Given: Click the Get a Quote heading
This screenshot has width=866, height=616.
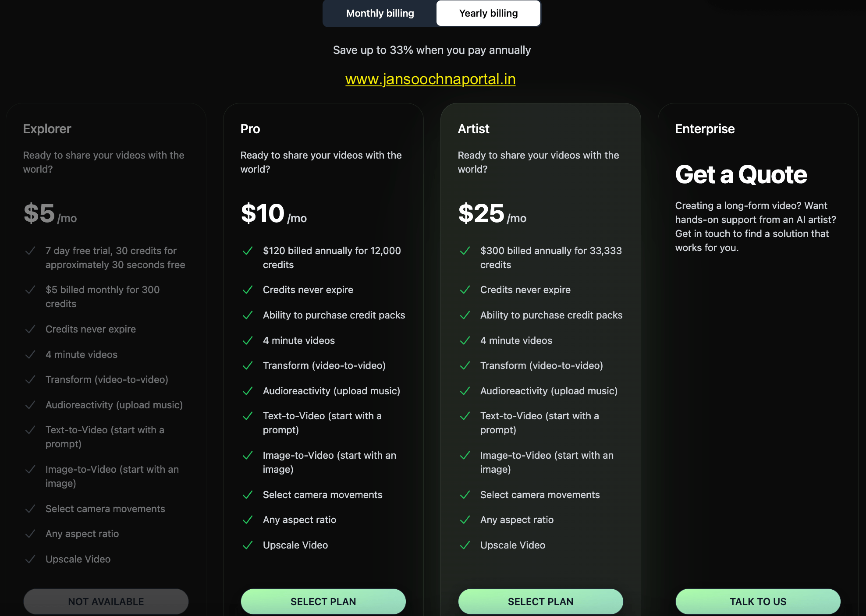Looking at the screenshot, I should 741,174.
